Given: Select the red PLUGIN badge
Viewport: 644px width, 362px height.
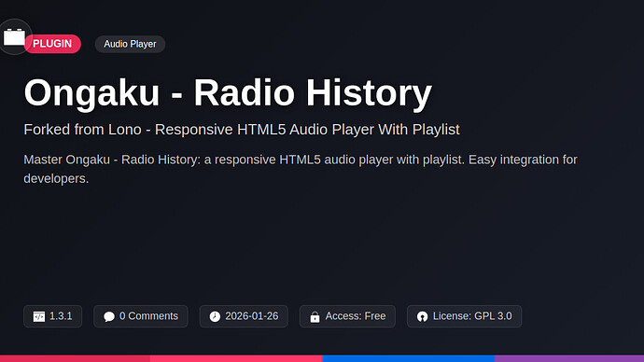Looking at the screenshot, I should 52,44.
